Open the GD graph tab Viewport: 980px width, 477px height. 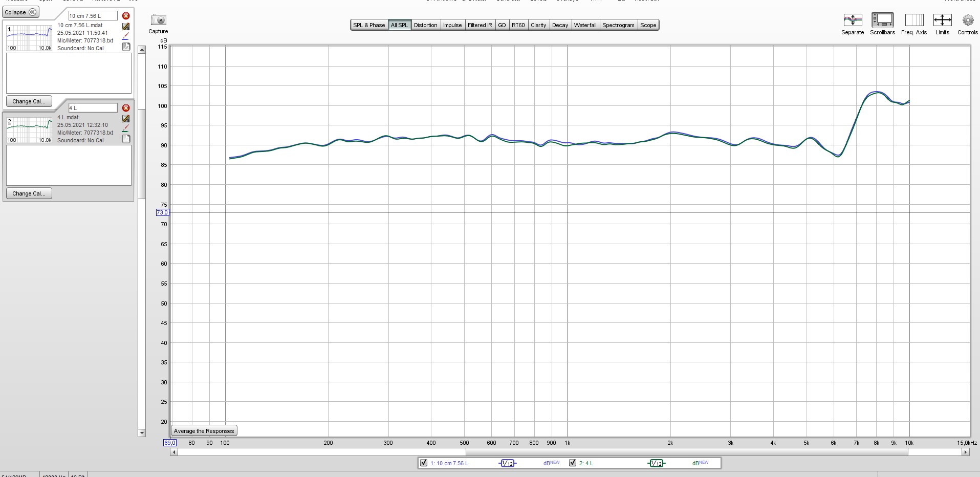click(x=502, y=25)
